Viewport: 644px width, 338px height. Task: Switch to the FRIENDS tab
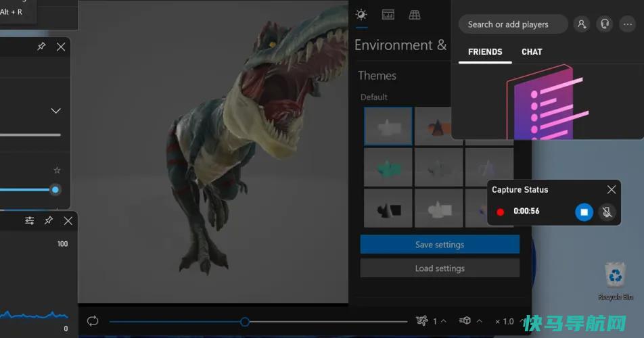485,52
